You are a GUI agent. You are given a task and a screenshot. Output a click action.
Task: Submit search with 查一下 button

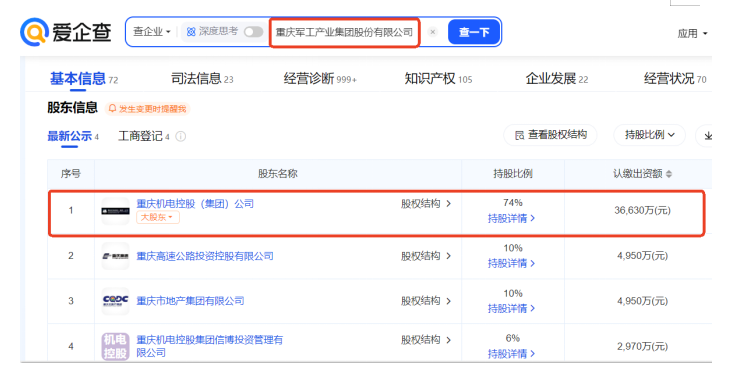click(474, 32)
